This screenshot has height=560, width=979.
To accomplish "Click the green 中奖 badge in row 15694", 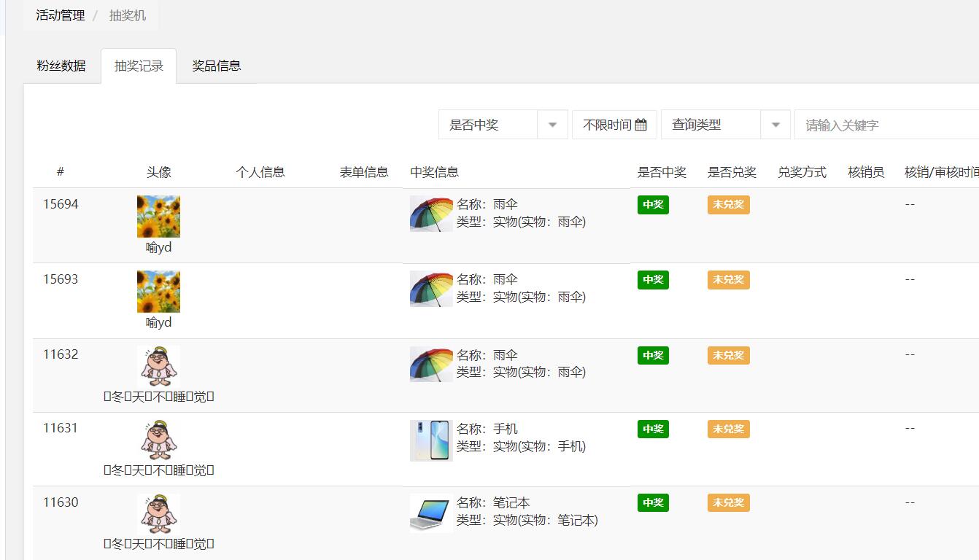I will (x=652, y=205).
